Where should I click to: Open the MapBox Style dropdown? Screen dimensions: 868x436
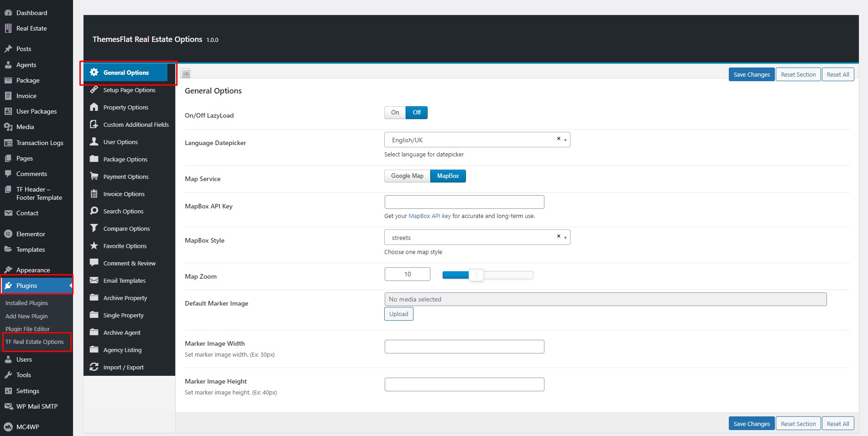(477, 237)
